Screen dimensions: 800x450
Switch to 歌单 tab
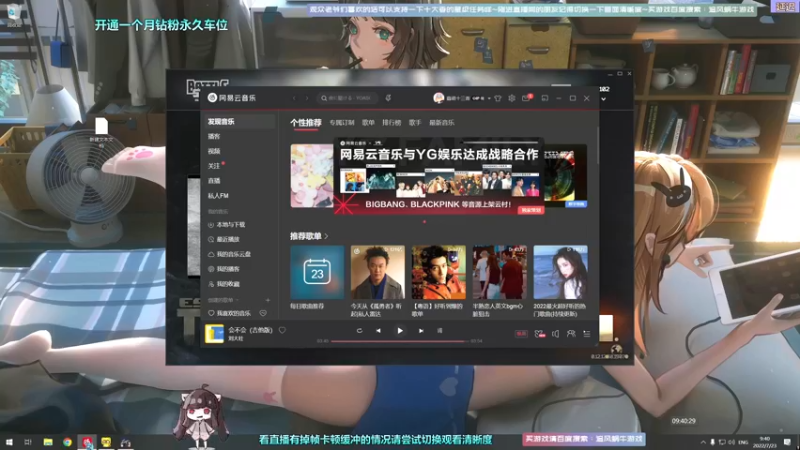[x=368, y=122]
